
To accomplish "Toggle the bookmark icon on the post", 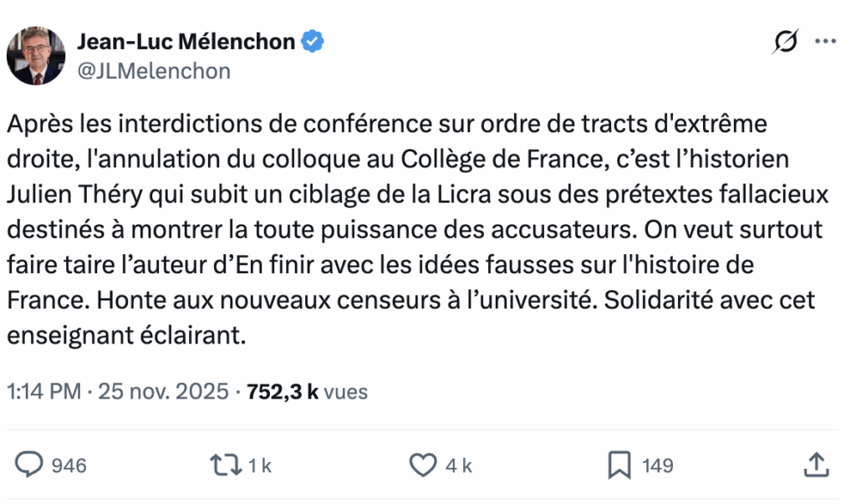I will (x=619, y=465).
